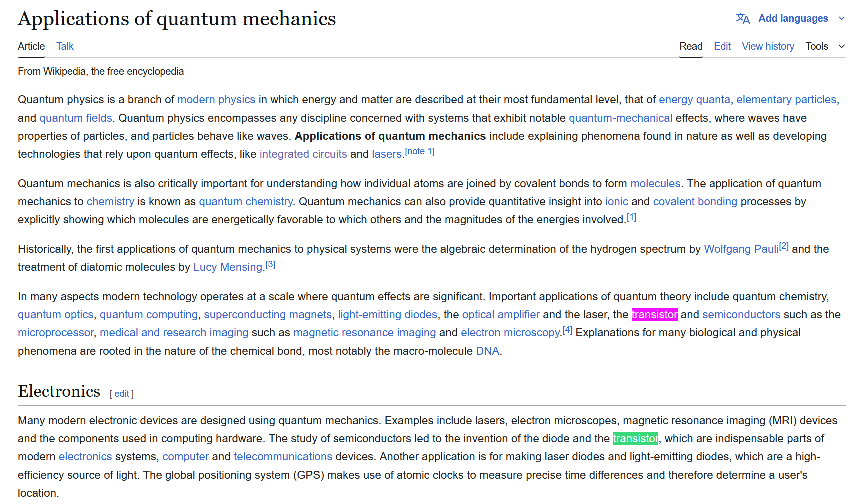Open the quantum-mechanical link
The height and width of the screenshot is (504, 848).
[620, 118]
